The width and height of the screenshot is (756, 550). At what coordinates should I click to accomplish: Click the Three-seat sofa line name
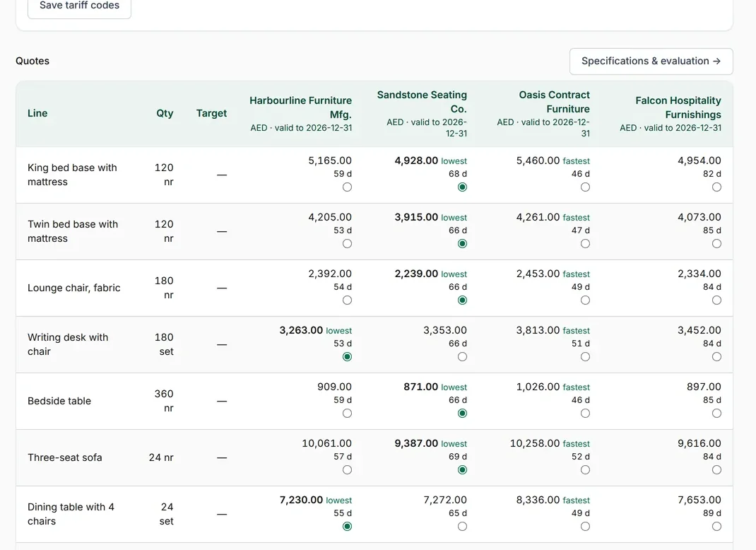pos(64,457)
